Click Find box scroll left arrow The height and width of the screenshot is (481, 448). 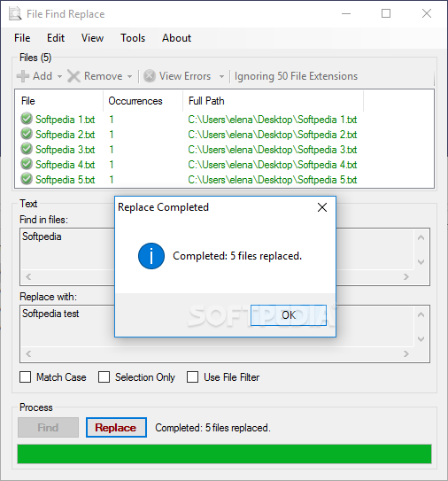[28, 277]
